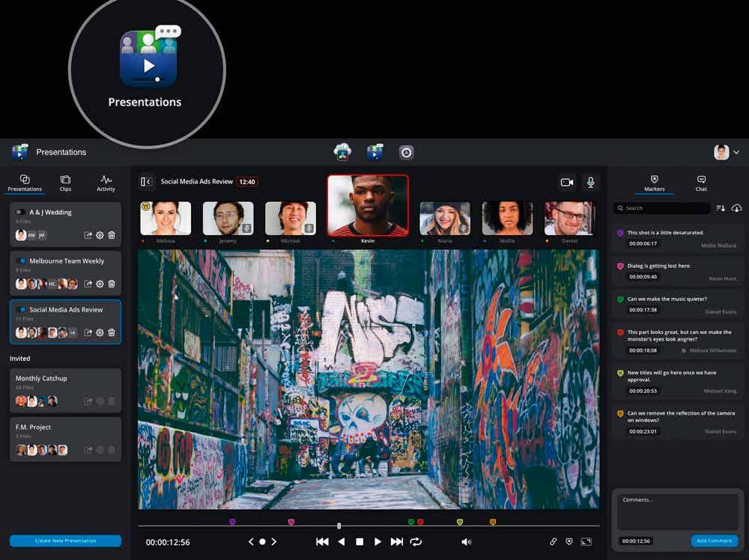Toggle loop playback

(416, 541)
